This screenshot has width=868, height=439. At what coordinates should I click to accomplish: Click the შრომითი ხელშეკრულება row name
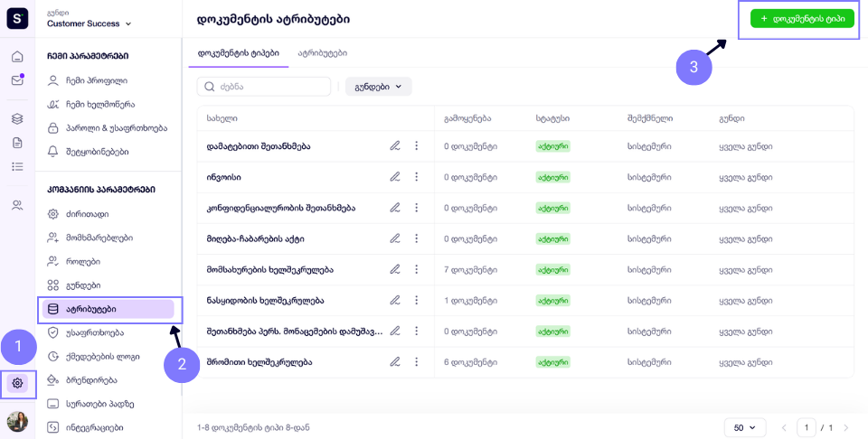point(259,362)
